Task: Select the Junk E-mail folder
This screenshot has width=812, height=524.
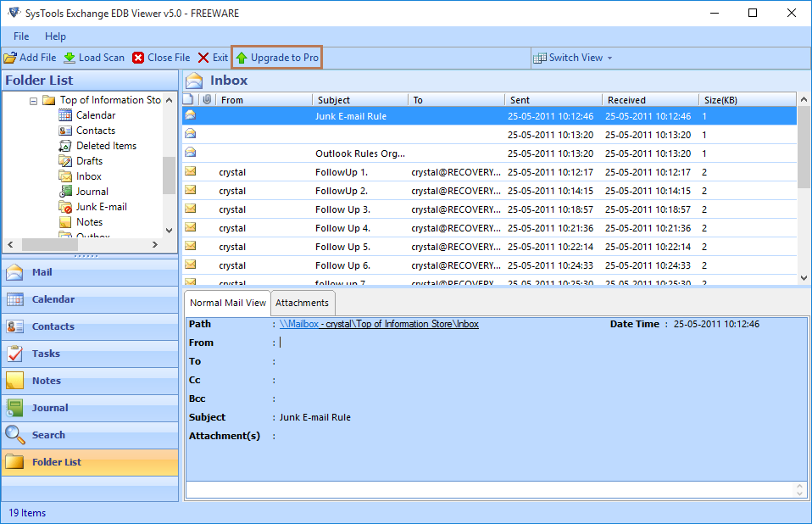Action: pyautogui.click(x=101, y=207)
